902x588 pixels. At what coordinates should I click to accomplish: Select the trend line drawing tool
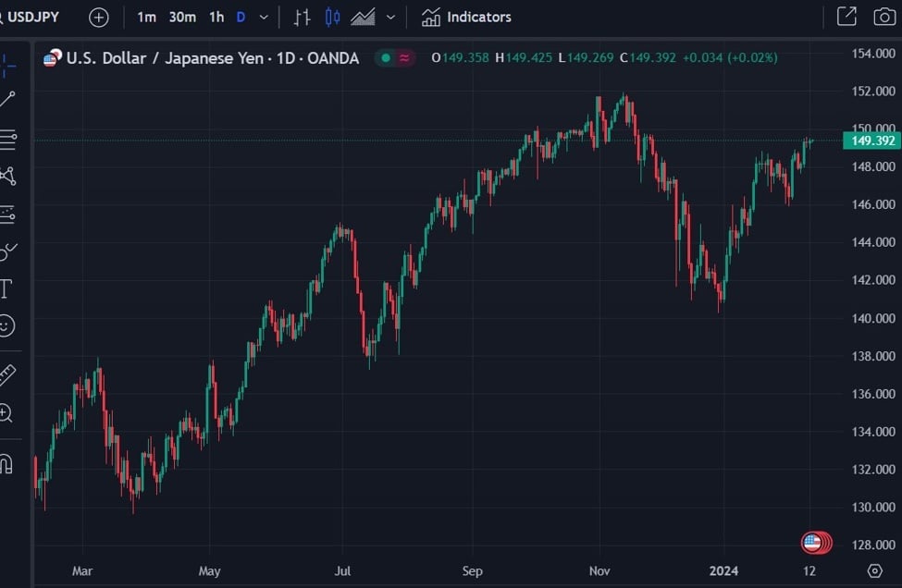tap(7, 100)
